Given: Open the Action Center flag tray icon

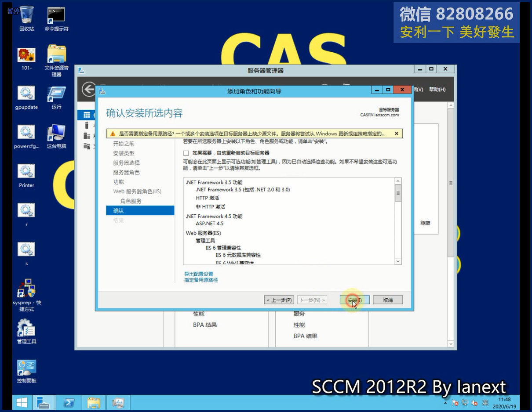Looking at the screenshot, I should [x=455, y=403].
